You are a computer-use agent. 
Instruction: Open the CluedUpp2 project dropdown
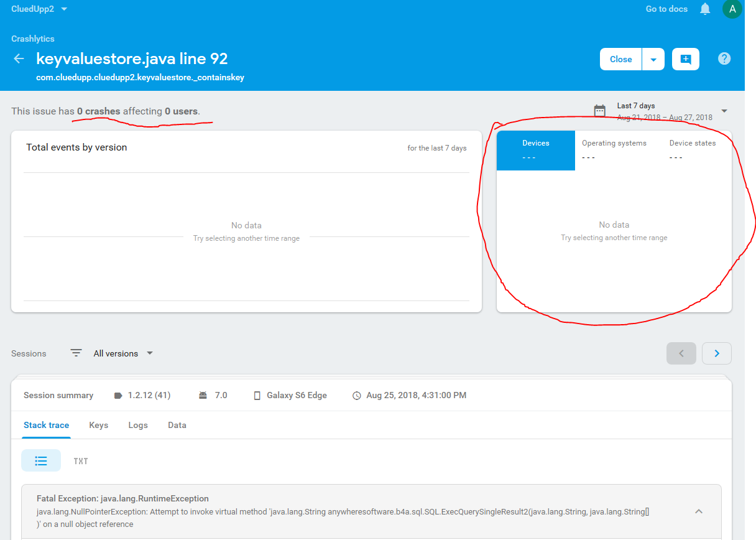pos(40,9)
